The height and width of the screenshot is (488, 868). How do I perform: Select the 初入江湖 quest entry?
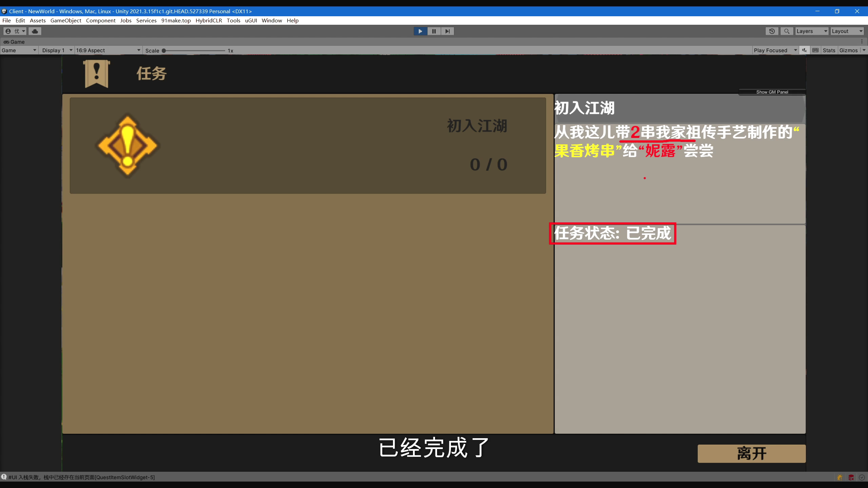pos(308,146)
